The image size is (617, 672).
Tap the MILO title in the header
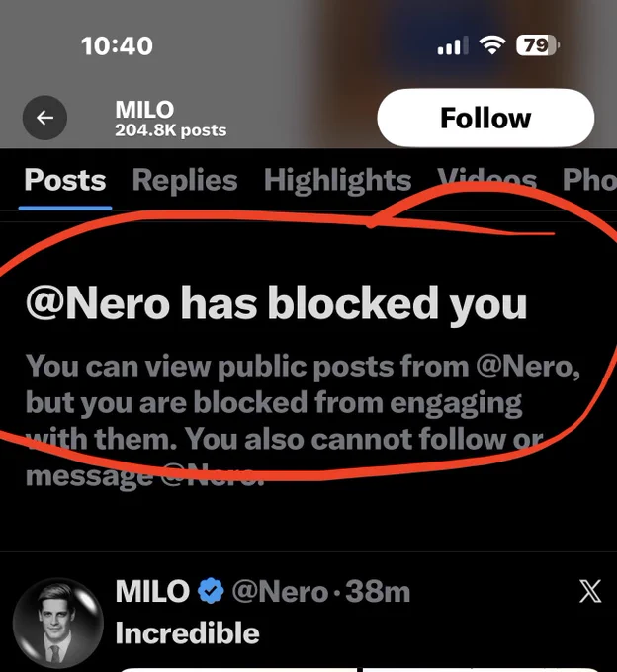point(144,110)
